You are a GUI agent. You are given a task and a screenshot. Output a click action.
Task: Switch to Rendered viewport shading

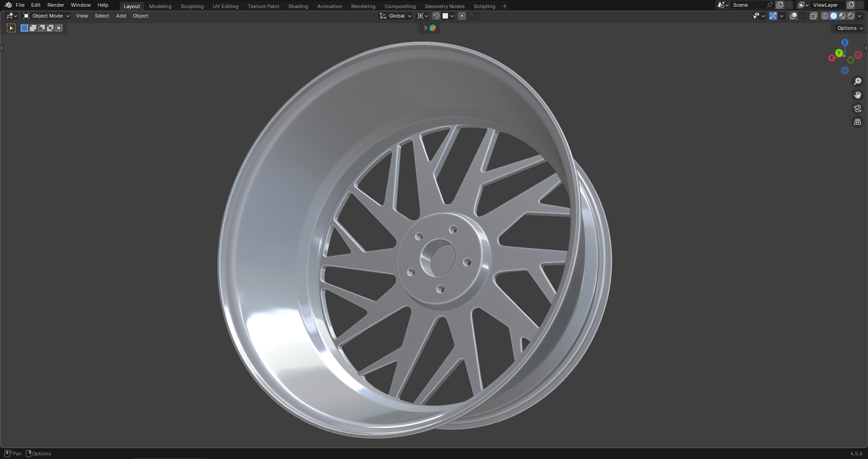(851, 16)
